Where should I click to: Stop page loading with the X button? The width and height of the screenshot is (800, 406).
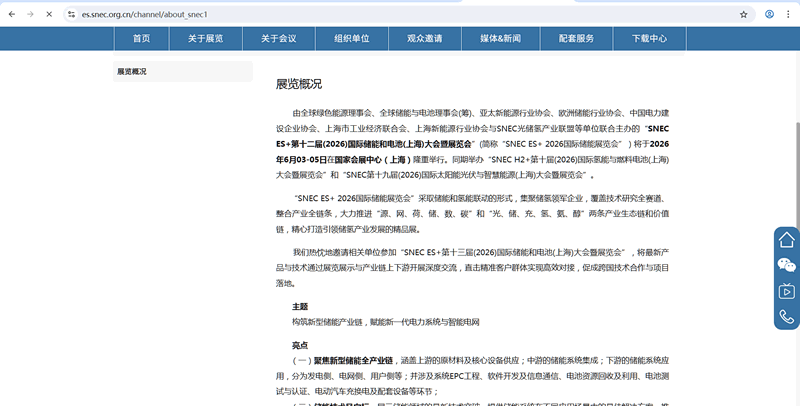48,14
